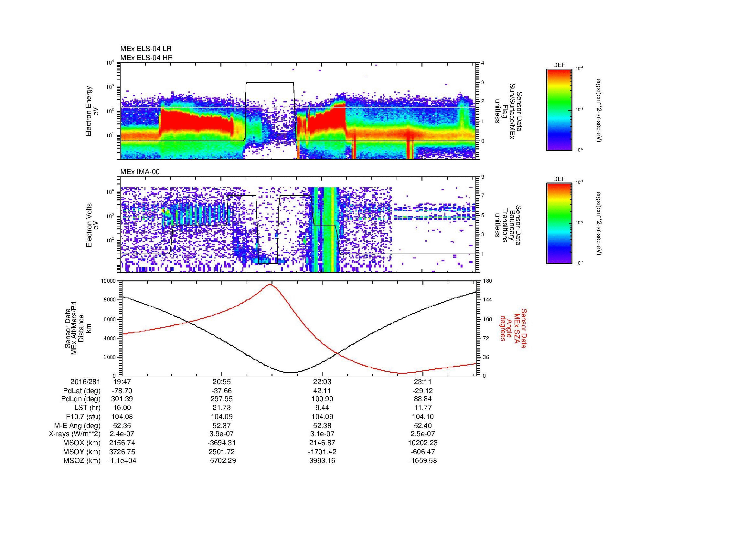The image size is (756, 534).
Task: Click the M-E Ang value 52.38
Action: [x=322, y=426]
